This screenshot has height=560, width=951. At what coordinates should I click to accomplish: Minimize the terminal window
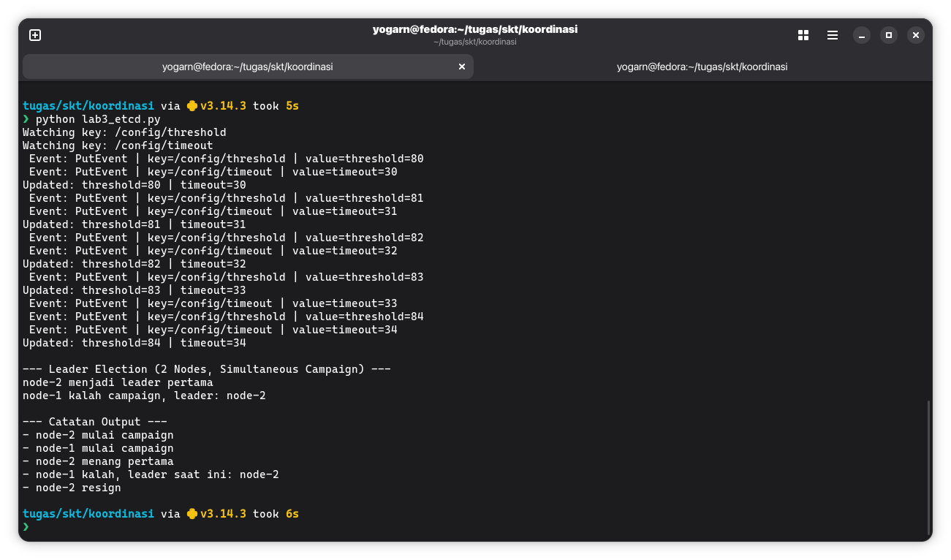(862, 35)
